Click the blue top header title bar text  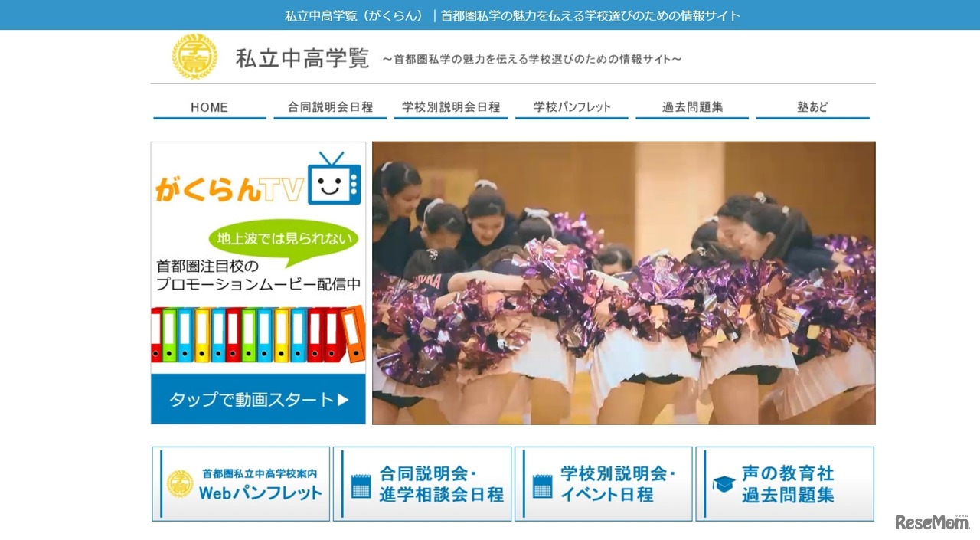click(513, 15)
